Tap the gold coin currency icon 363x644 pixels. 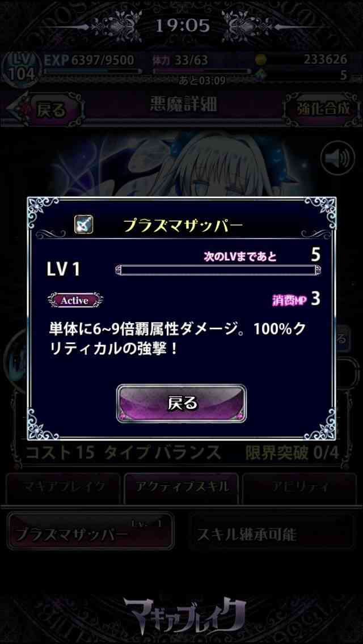tap(261, 60)
